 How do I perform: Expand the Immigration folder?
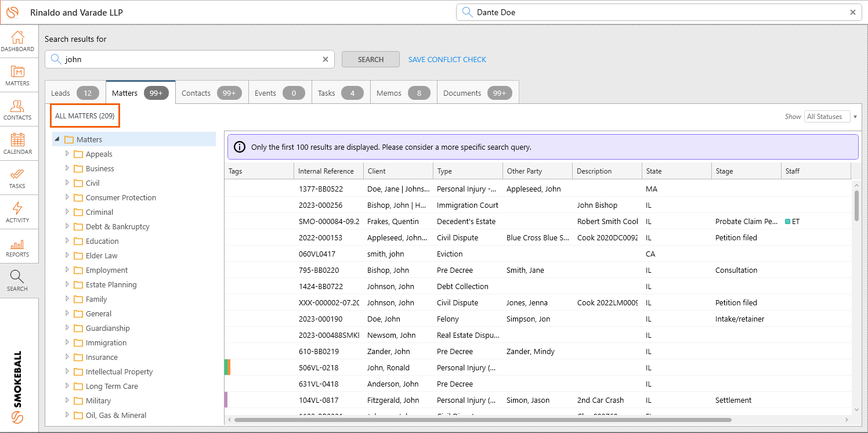tap(67, 342)
